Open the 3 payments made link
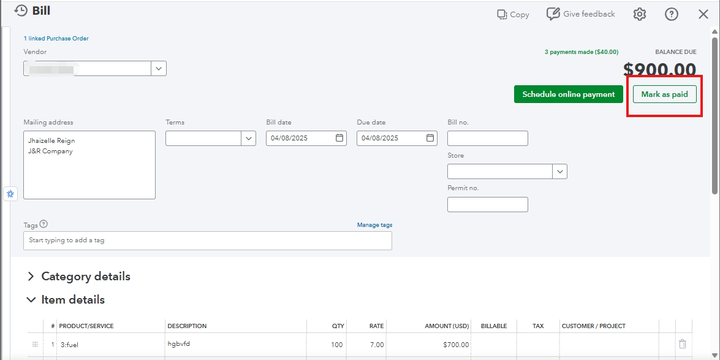 pyautogui.click(x=581, y=52)
